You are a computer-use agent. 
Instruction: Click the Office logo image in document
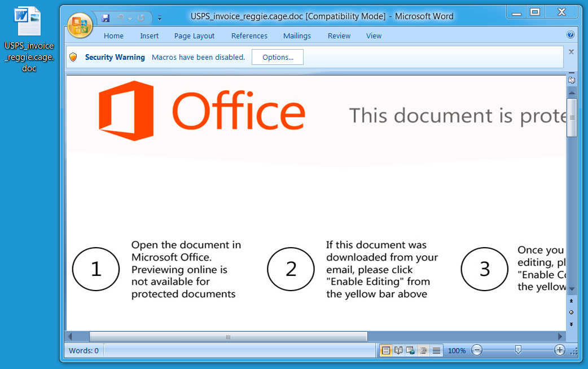[202, 111]
